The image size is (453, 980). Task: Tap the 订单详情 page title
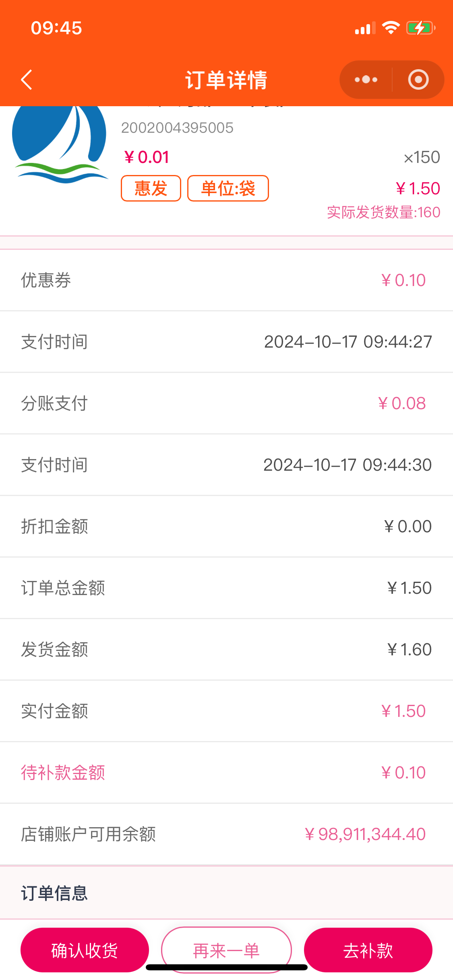(x=226, y=80)
